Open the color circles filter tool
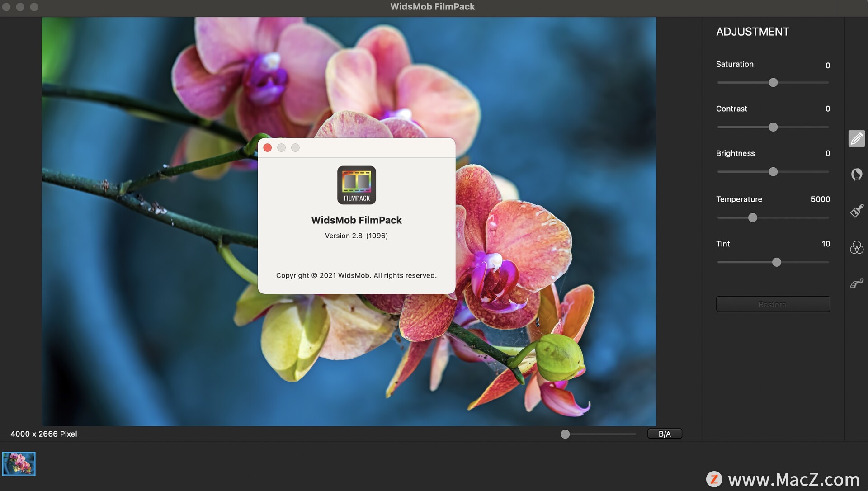 tap(857, 247)
